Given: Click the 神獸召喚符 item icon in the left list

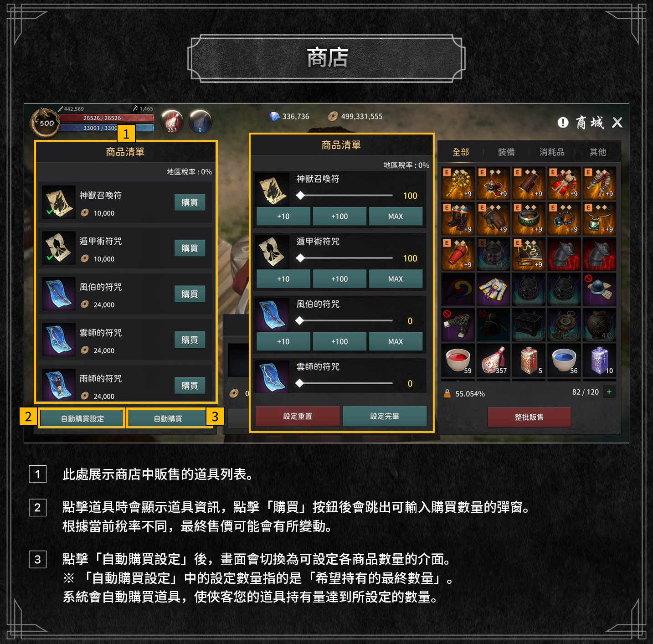Looking at the screenshot, I should coord(59,202).
